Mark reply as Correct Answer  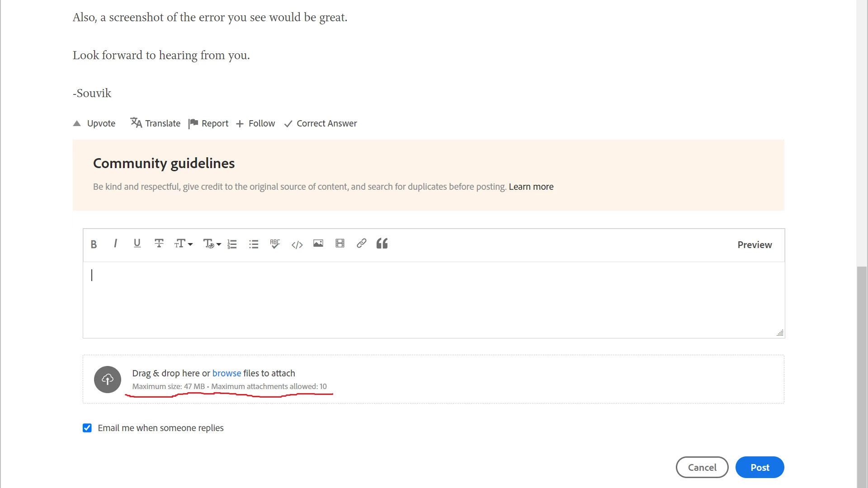321,123
